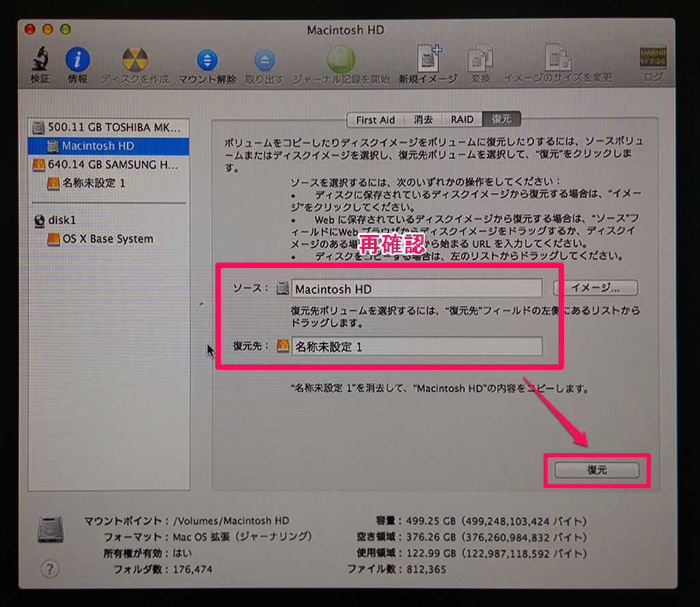Open the Log (ログ) icon
Image resolution: width=700 pixels, height=607 pixels.
click(653, 60)
